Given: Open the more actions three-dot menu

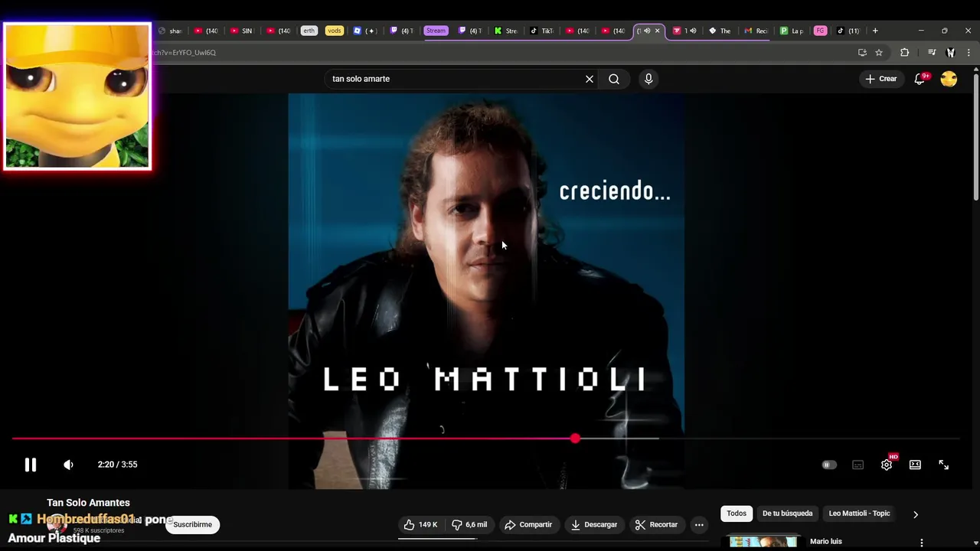Looking at the screenshot, I should pyautogui.click(x=699, y=524).
